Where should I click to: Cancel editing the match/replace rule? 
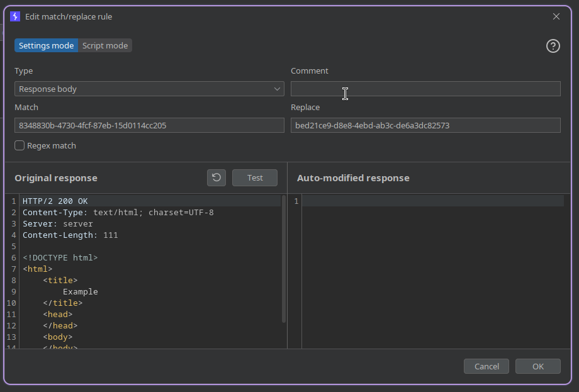(486, 366)
